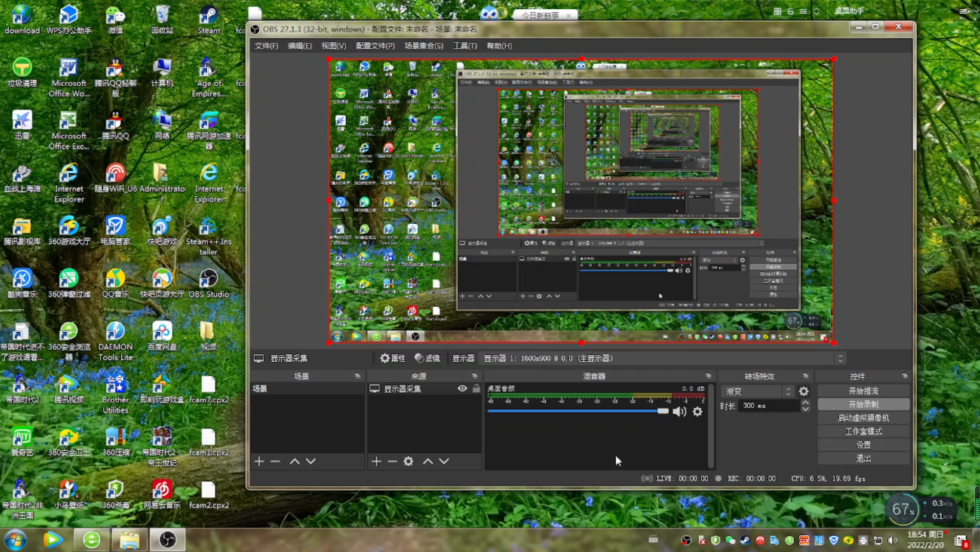Viewport: 980px width, 552px height.
Task: Open the 滤镜 filters button
Action: tap(428, 358)
